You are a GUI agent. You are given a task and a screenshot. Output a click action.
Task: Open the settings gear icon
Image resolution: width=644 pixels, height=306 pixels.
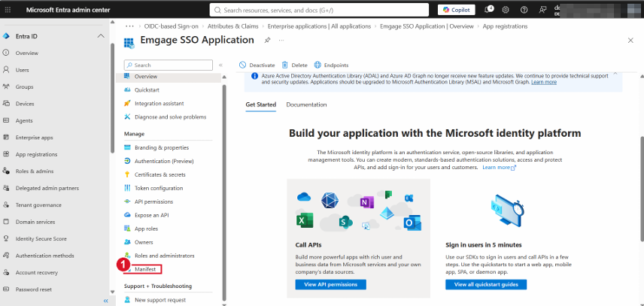(506, 10)
